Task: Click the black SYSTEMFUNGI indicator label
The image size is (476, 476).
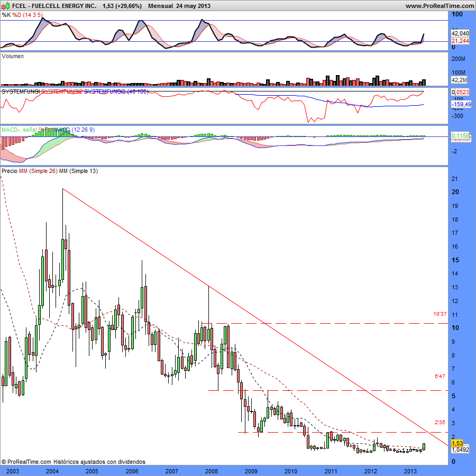Action: click(21, 91)
